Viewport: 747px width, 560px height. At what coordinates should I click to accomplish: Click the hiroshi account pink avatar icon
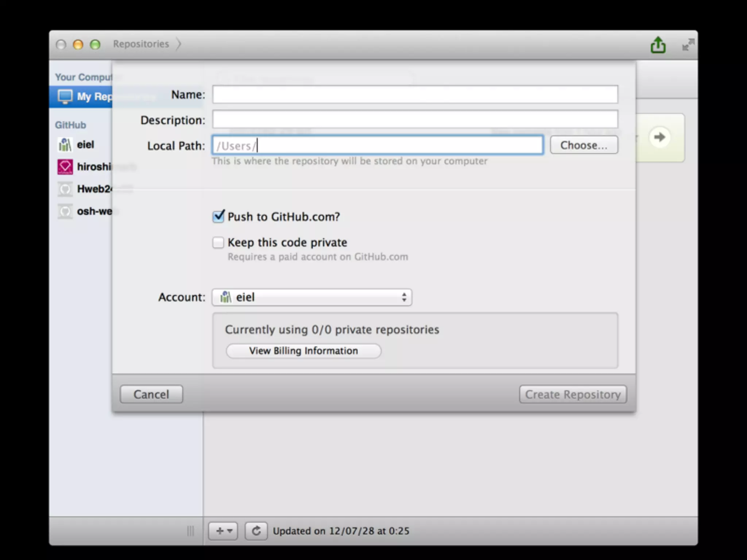pos(65,167)
